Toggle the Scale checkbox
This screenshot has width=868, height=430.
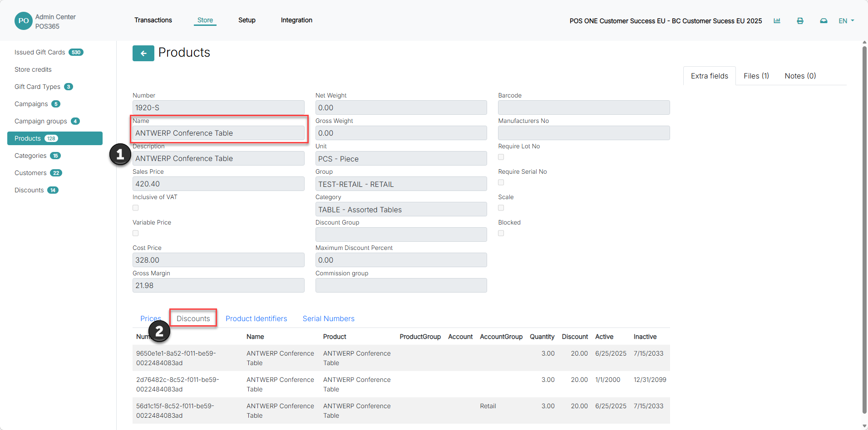pyautogui.click(x=501, y=208)
